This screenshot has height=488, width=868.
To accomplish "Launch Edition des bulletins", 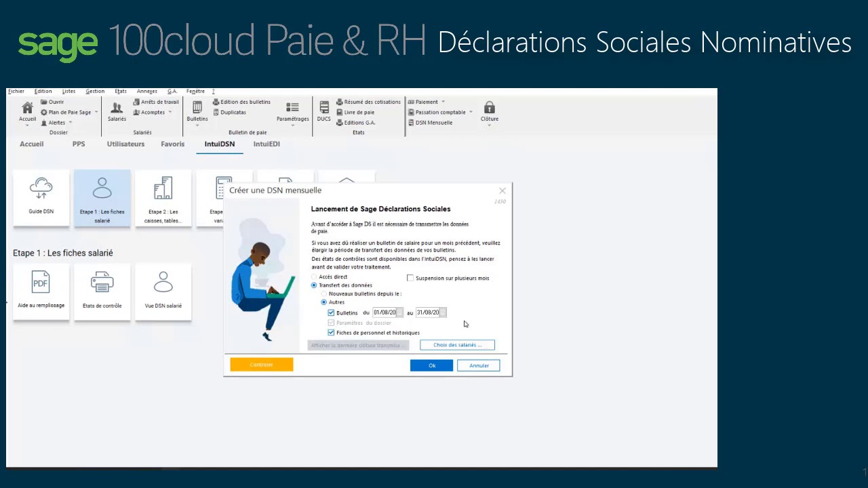I will 241,102.
